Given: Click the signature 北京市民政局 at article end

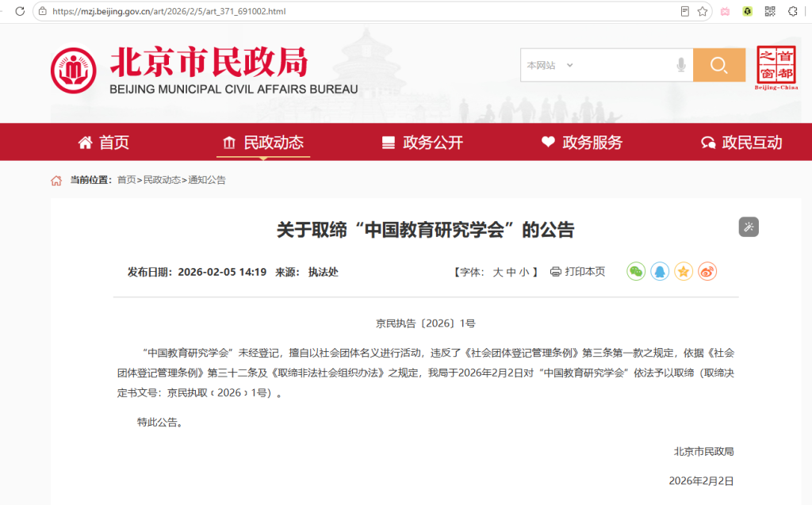Looking at the screenshot, I should point(704,452).
